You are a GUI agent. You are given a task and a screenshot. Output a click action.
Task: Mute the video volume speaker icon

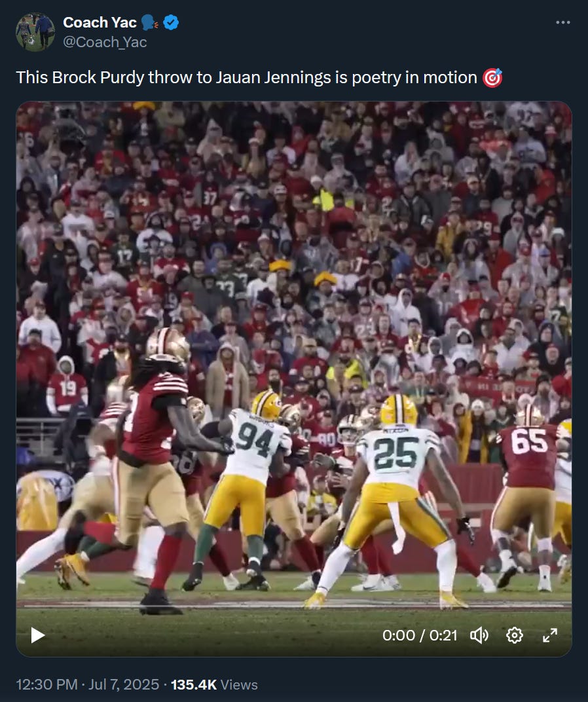coord(479,635)
